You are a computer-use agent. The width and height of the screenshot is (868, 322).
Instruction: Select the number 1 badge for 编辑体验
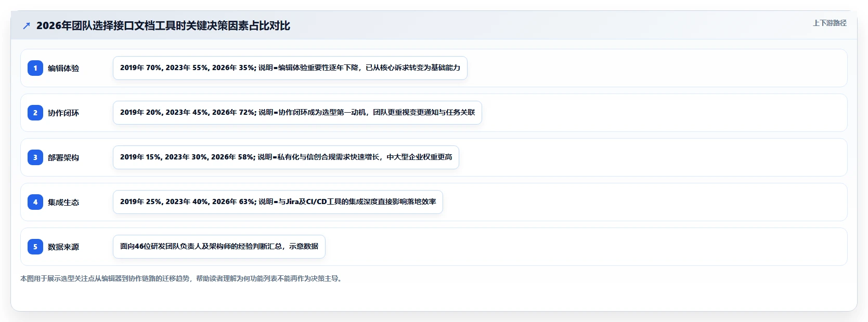tap(35, 68)
